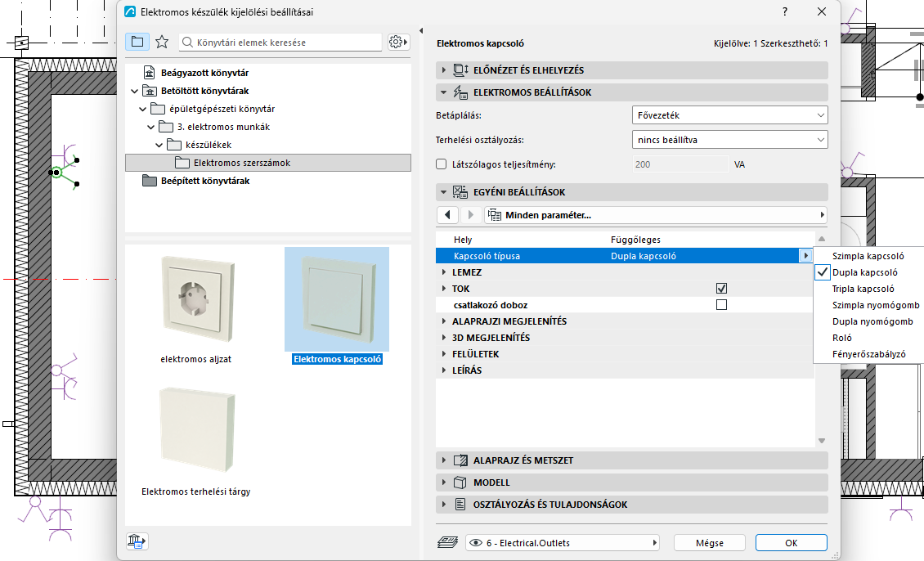Image resolution: width=924 pixels, height=561 pixels.
Task: Switch to folder view icon
Action: coord(137,42)
